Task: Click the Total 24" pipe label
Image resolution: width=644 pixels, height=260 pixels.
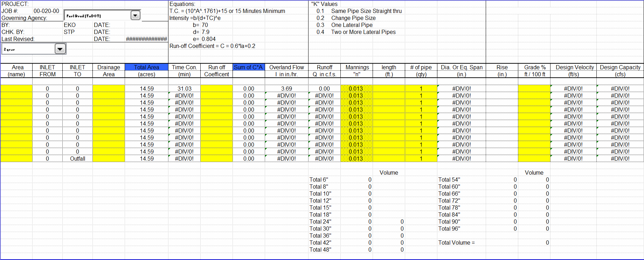Action: click(x=320, y=222)
